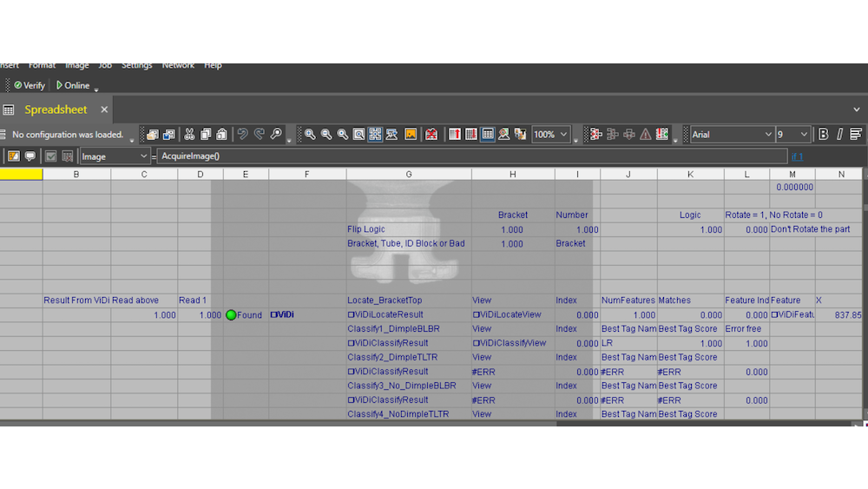Open the Job menu
Screen dimensions: 868x489
(105, 65)
